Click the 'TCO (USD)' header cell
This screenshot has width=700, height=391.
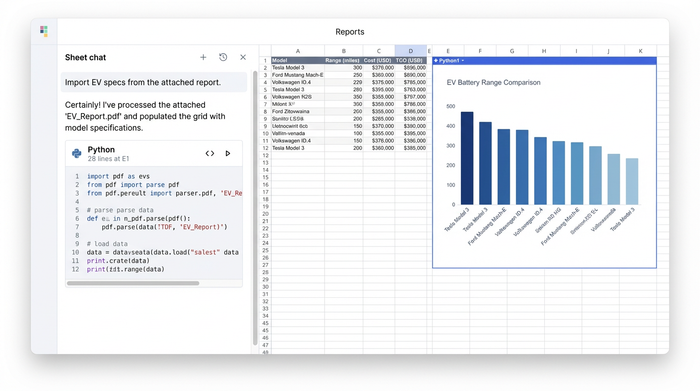point(411,60)
